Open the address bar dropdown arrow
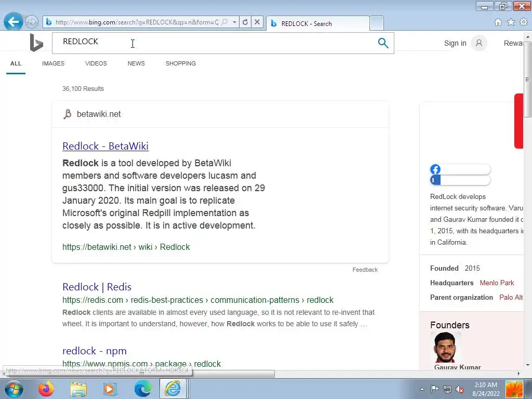This screenshot has width=532, height=399. (234, 22)
